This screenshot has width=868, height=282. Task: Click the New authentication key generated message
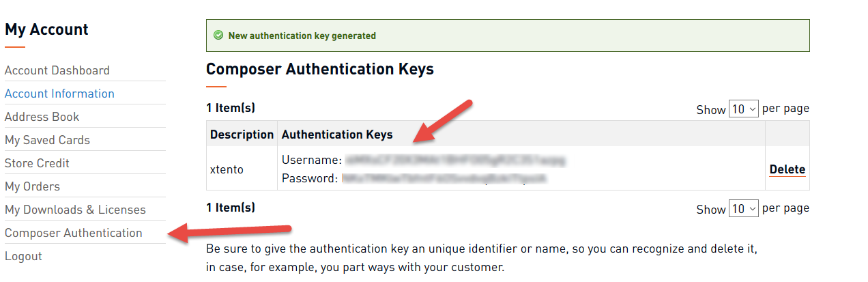click(302, 36)
